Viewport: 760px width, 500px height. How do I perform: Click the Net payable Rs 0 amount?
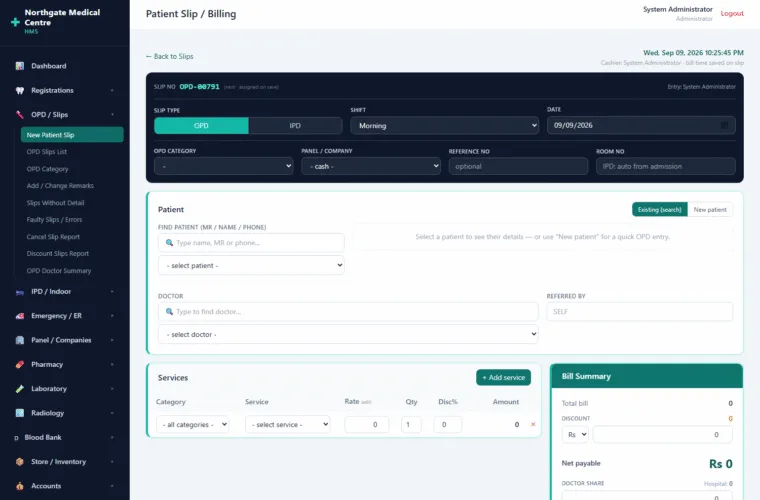pyautogui.click(x=721, y=464)
